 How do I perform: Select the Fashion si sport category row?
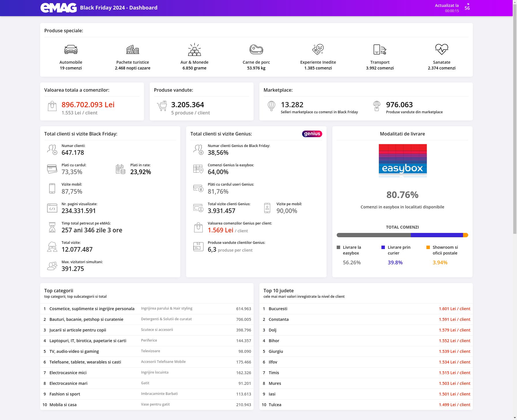pyautogui.click(x=147, y=394)
